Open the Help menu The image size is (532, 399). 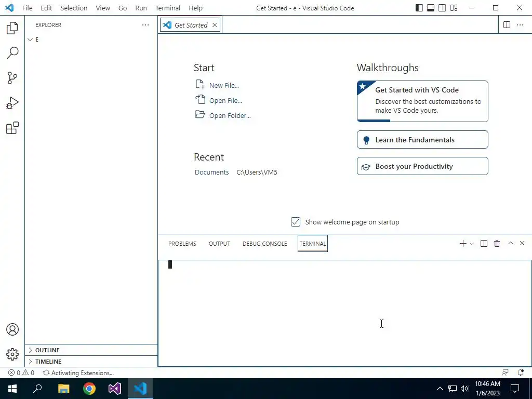[x=195, y=8]
